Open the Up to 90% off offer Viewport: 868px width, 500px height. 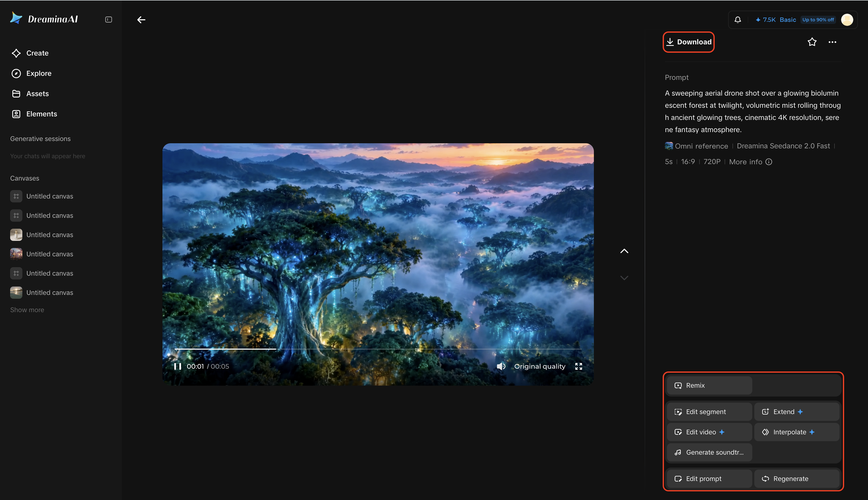click(818, 20)
